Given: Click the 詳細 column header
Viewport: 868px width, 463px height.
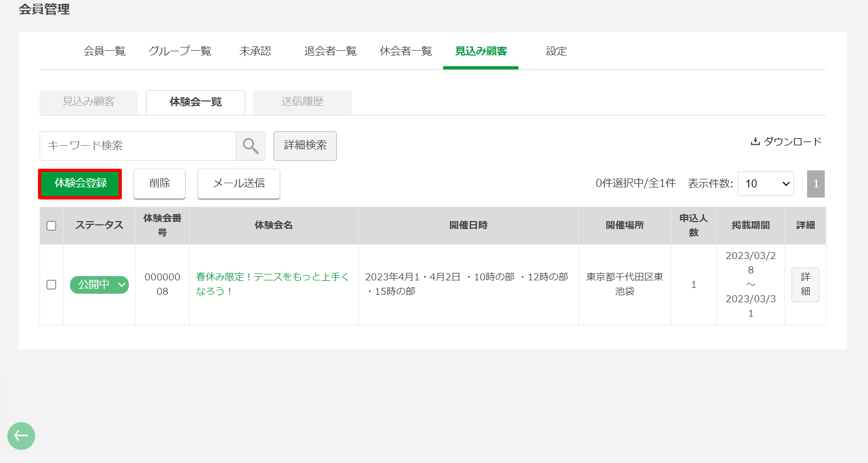Looking at the screenshot, I should pos(805,225).
